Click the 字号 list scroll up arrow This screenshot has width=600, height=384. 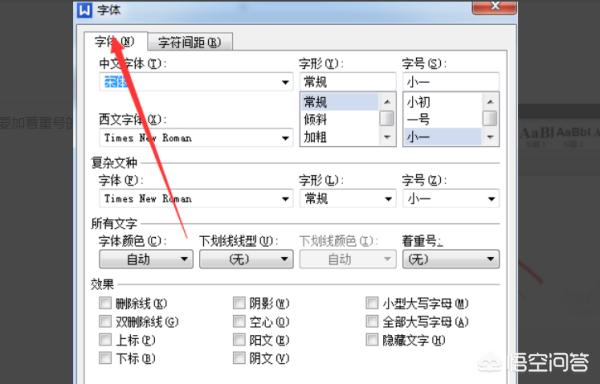490,101
